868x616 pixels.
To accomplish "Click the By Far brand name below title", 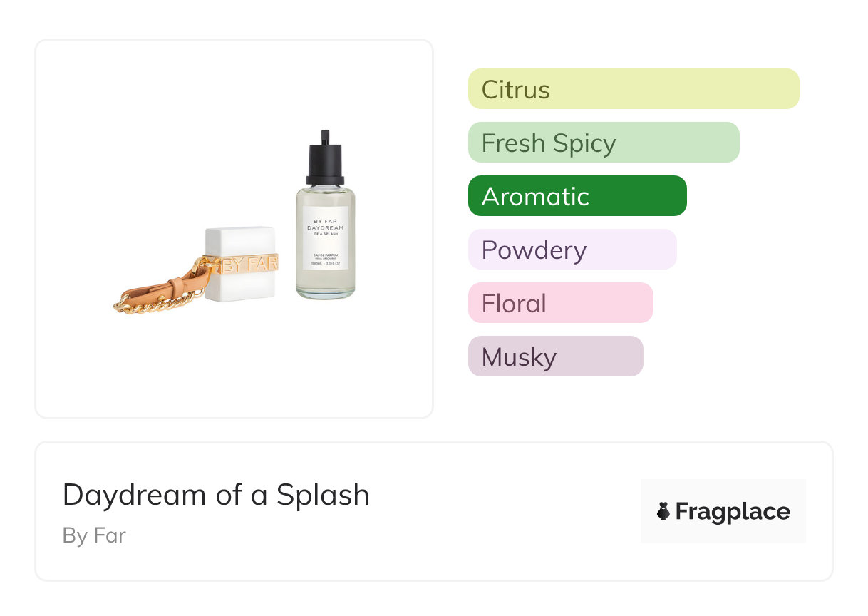I will (94, 535).
